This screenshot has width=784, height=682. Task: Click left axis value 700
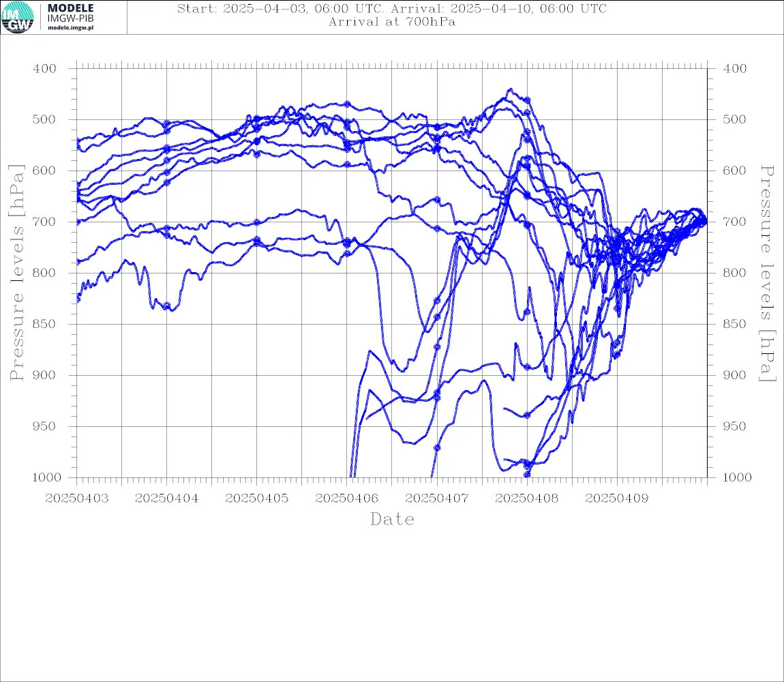pos(44,222)
